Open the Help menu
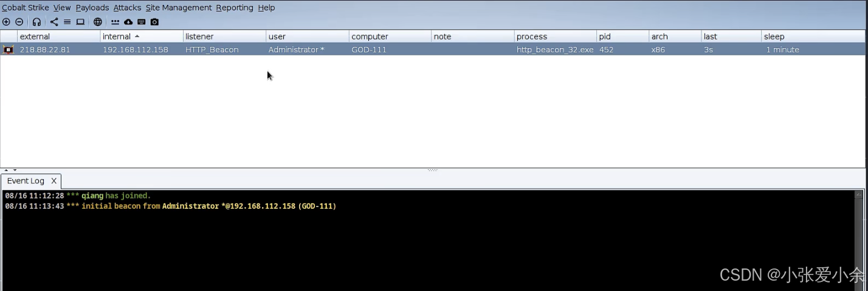This screenshot has width=868, height=291. tap(266, 8)
